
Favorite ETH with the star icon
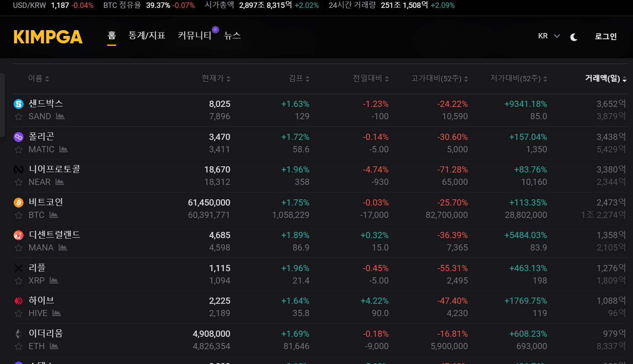coord(19,346)
